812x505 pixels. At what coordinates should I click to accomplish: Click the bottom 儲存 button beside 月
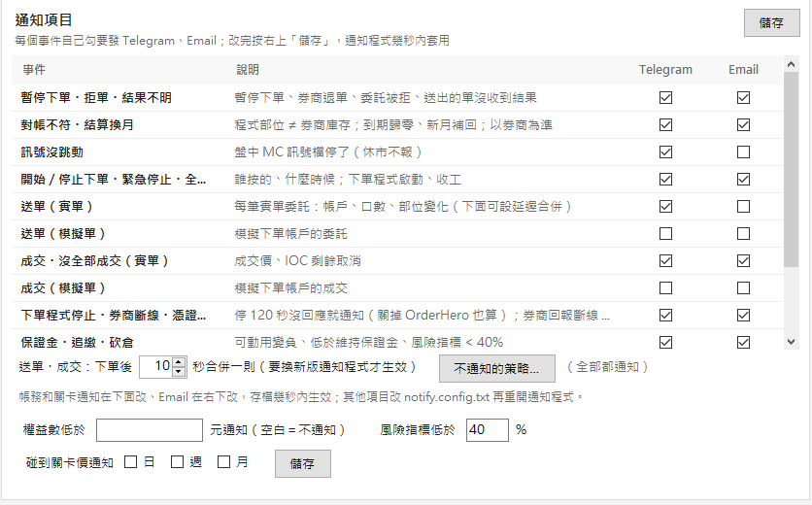302,463
